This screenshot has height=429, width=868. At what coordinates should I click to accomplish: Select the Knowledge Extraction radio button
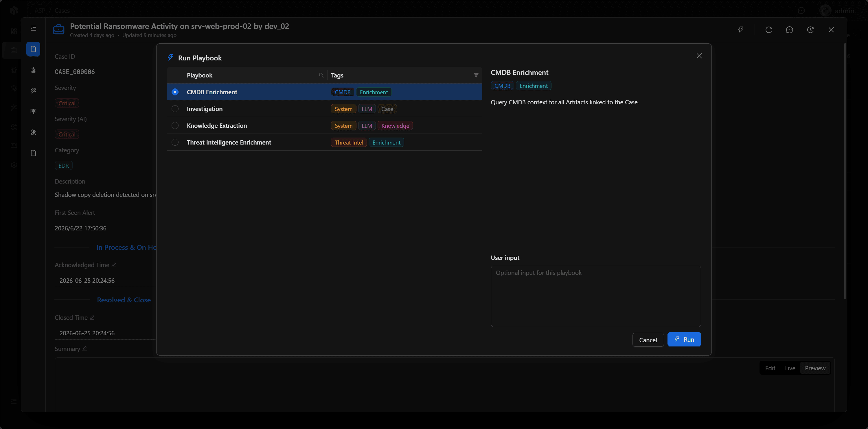175,125
